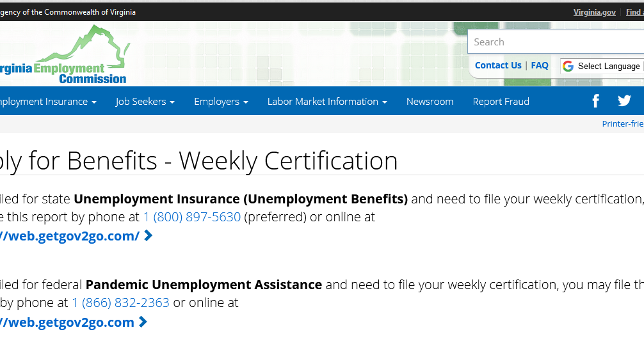Open the Twitter bird icon link

click(624, 100)
